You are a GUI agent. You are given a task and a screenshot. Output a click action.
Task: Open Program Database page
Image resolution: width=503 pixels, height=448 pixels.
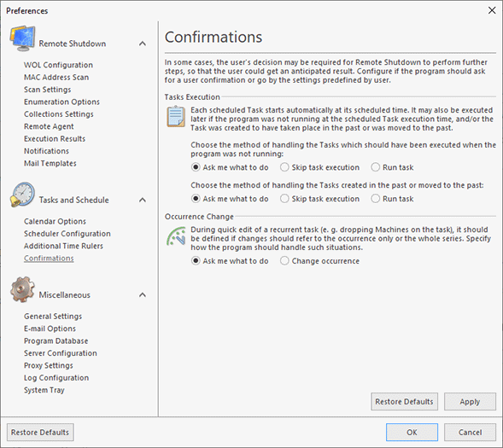point(56,341)
